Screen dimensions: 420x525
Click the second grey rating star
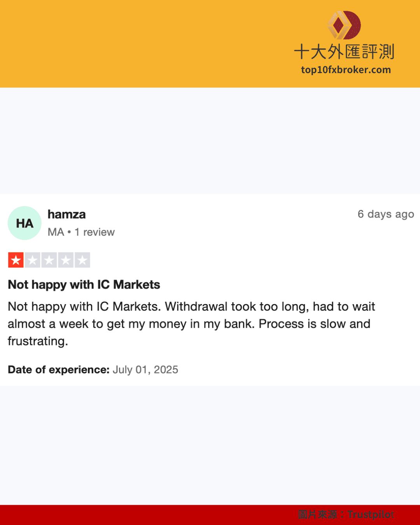click(33, 260)
